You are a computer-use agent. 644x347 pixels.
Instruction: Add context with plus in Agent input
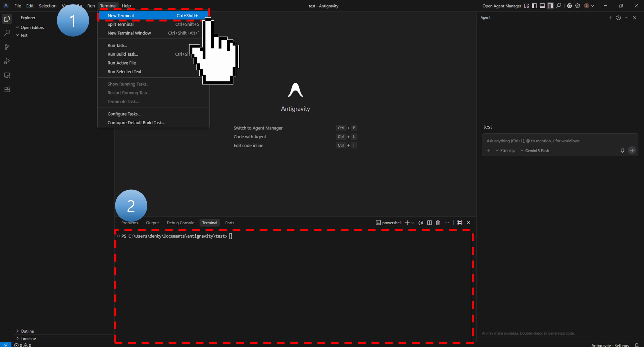[488, 150]
